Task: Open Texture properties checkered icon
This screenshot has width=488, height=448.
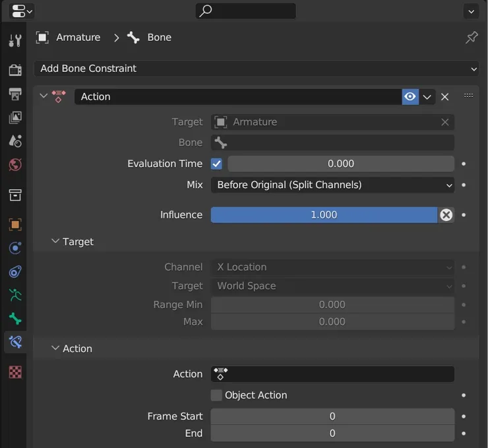Action: [x=15, y=372]
